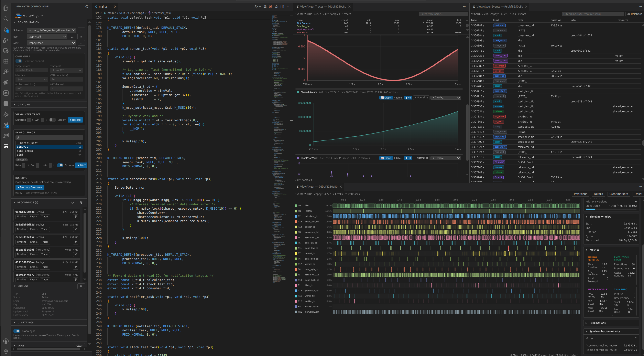Click the Stack Usage progress bar
This screenshot has height=356, width=644.
611,209
